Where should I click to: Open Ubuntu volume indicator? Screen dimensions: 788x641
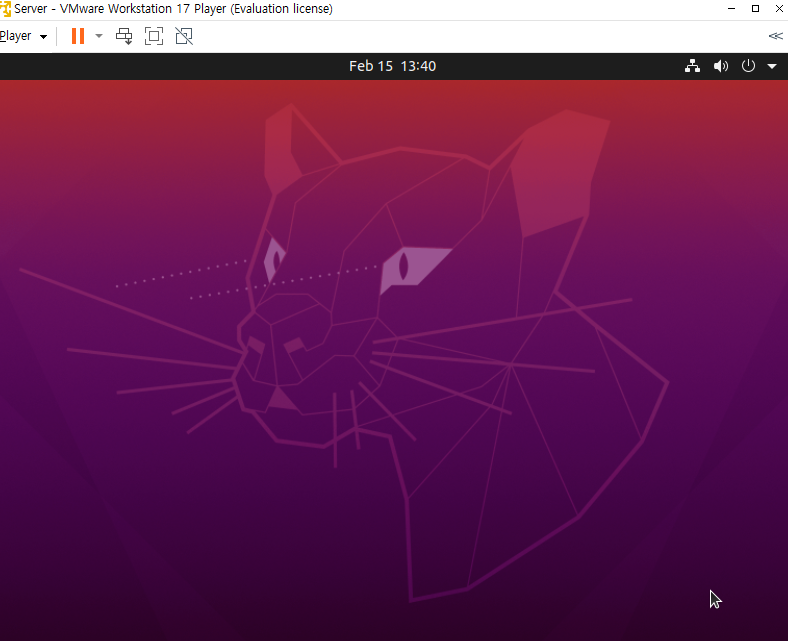721,66
